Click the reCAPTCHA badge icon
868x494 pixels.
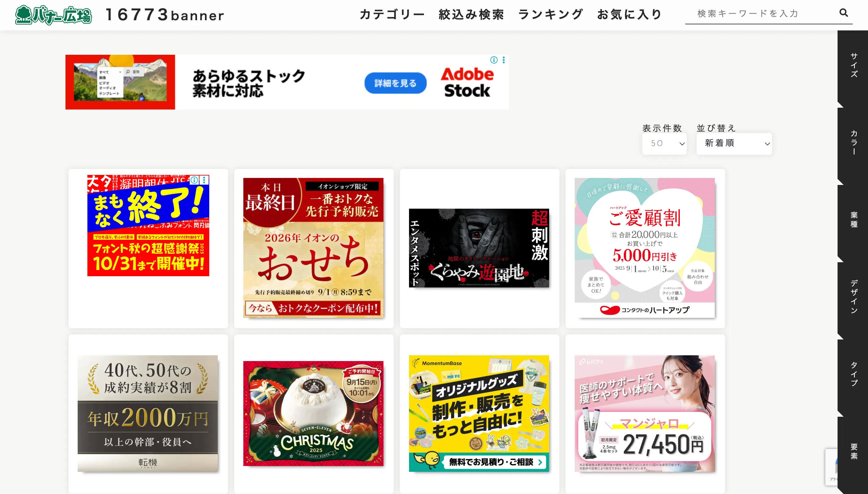pyautogui.click(x=832, y=467)
